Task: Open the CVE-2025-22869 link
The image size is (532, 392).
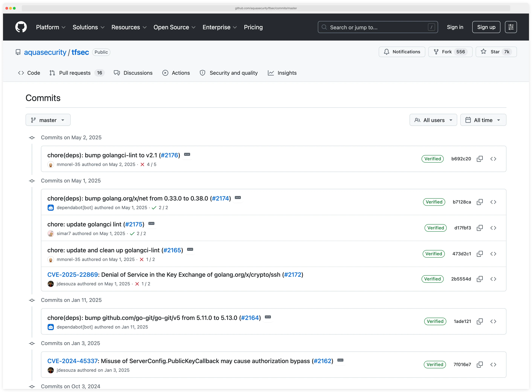Action: [72, 274]
